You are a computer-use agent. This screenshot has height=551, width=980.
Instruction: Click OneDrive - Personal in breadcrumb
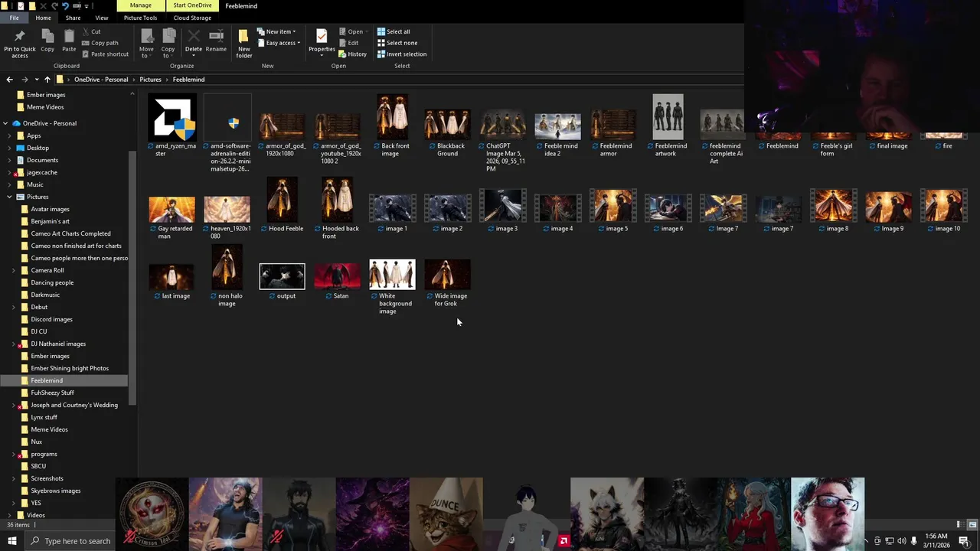pos(101,80)
